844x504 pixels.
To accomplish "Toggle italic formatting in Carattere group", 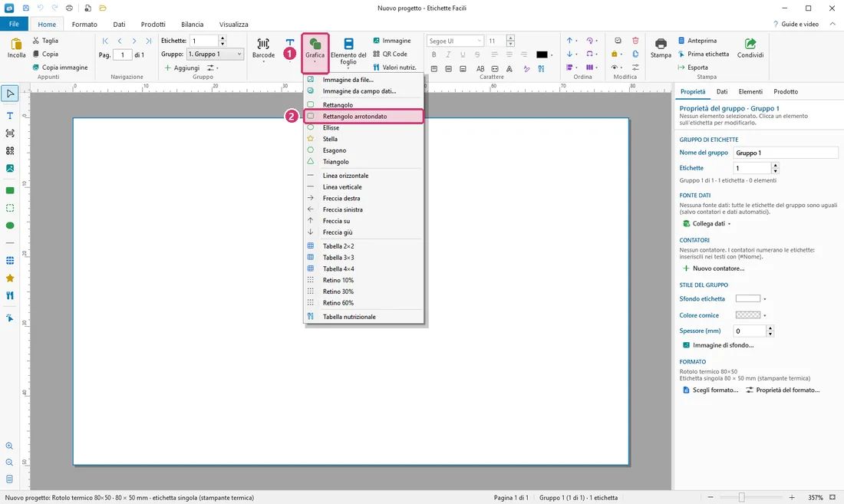I will click(448, 54).
